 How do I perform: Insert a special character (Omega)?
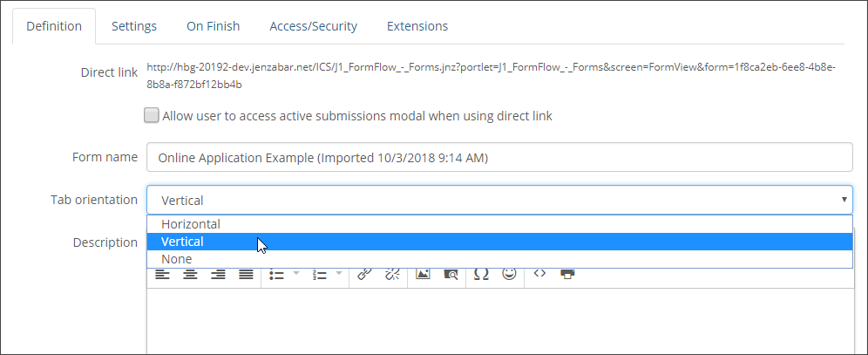(481, 275)
